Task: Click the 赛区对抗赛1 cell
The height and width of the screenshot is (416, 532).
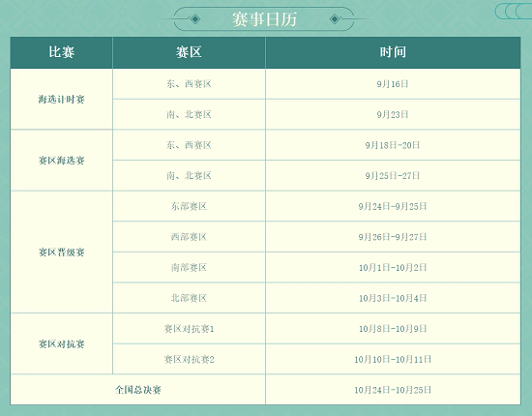Action: tap(189, 329)
